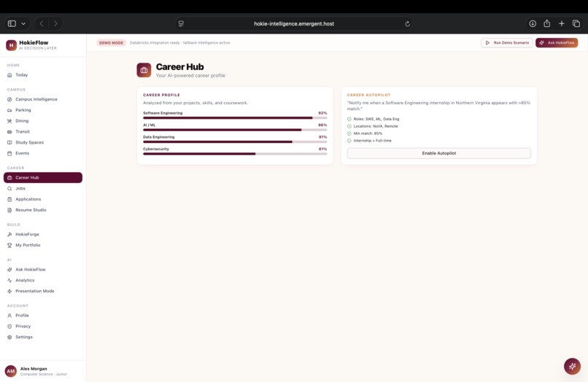Click the large Career Hub header icon
Viewport: 588px width, 382px height.
144,70
